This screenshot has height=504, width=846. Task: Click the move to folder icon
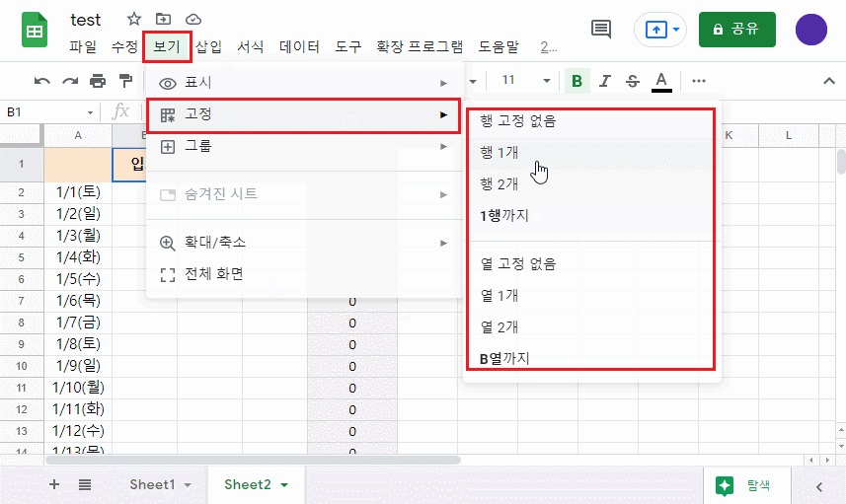(163, 20)
